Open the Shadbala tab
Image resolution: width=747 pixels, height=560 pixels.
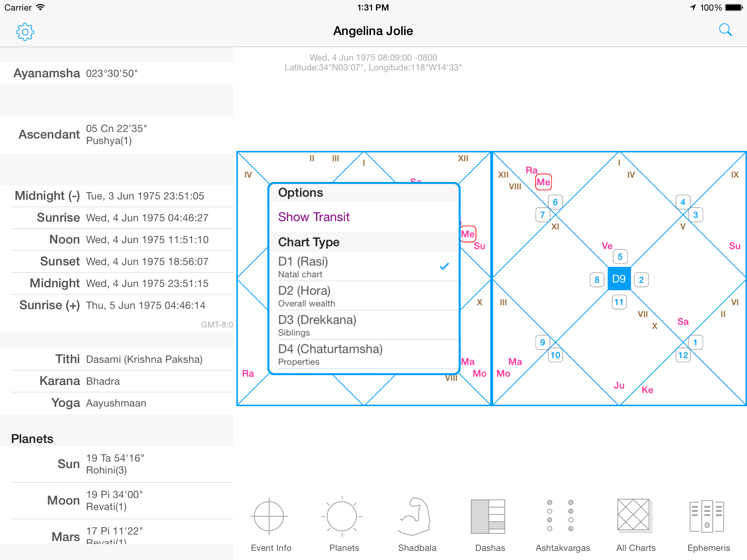coord(417,525)
